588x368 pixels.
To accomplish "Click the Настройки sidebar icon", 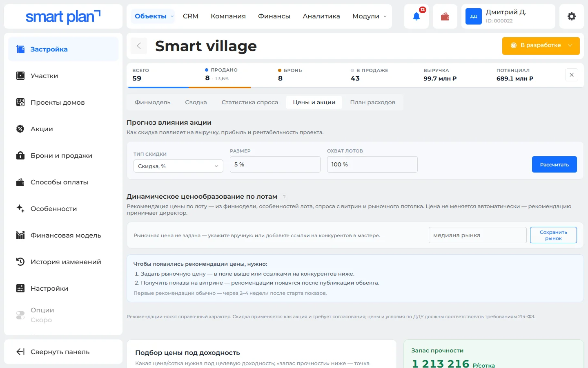I will point(20,288).
